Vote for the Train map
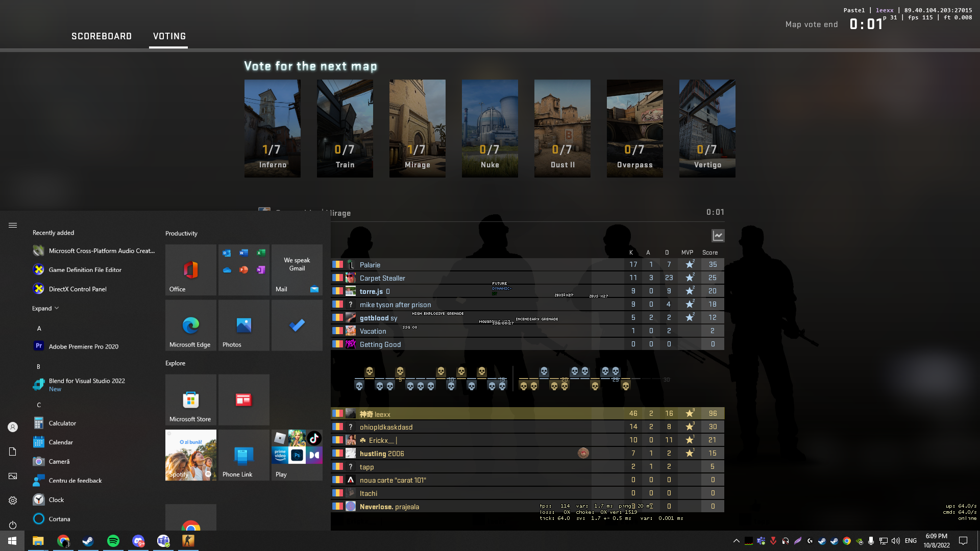 pyautogui.click(x=345, y=129)
